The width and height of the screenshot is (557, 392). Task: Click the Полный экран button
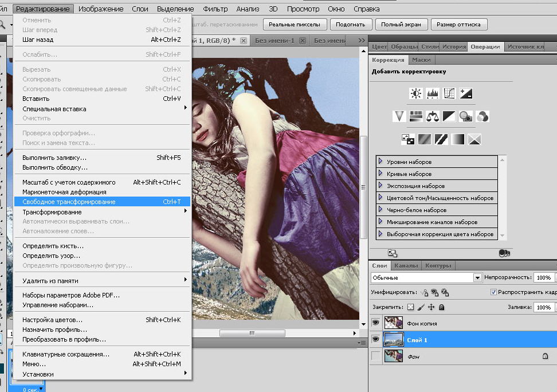click(401, 25)
